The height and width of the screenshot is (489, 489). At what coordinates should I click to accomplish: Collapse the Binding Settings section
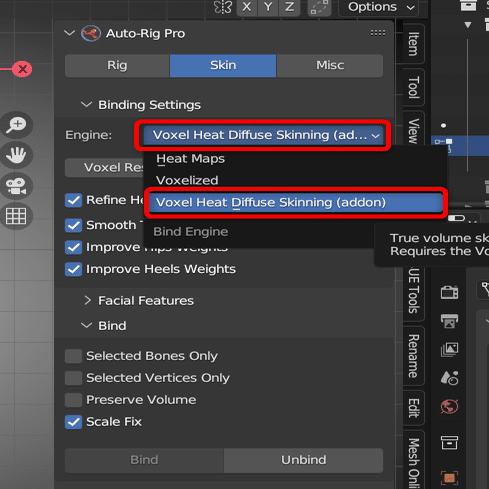[x=86, y=105]
